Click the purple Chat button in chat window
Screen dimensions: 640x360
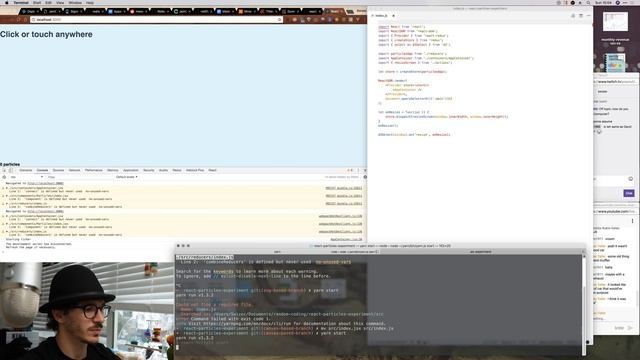tap(629, 193)
